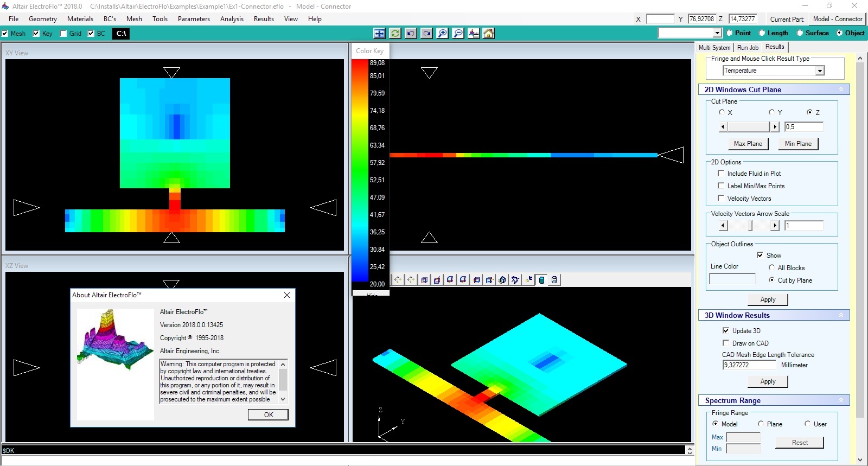Screen dimensions: 868x466
Task: Click the Line Color swatch box
Action: [732, 279]
